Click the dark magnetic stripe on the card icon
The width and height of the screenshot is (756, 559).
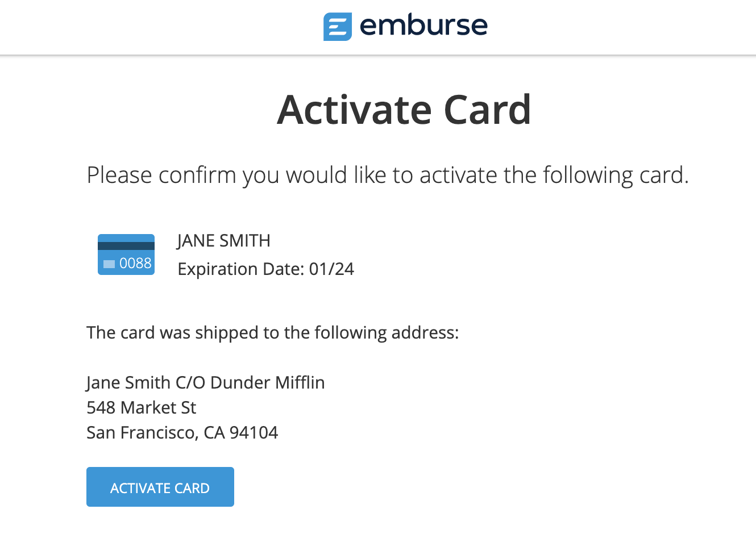point(126,244)
